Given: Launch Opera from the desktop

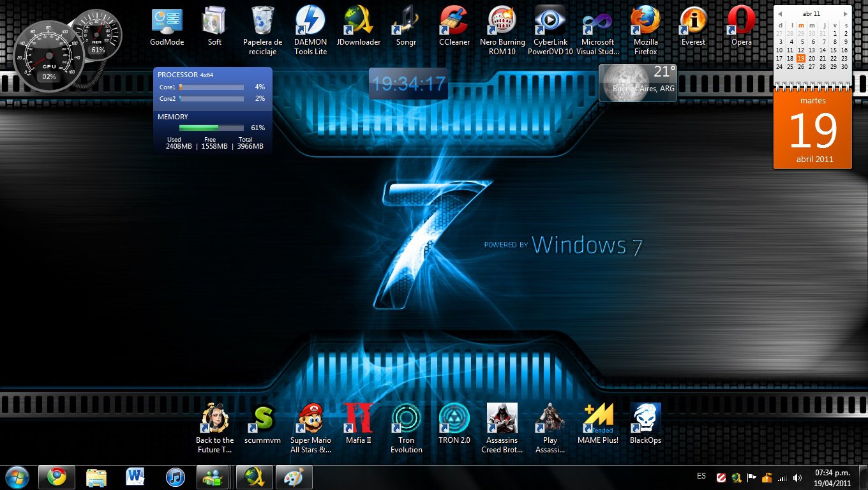Looking at the screenshot, I should point(741,26).
